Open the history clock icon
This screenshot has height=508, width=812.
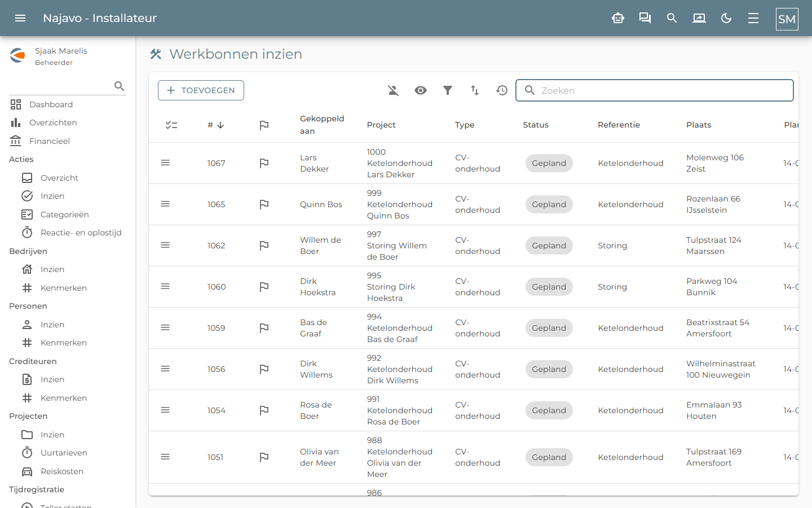(x=502, y=90)
